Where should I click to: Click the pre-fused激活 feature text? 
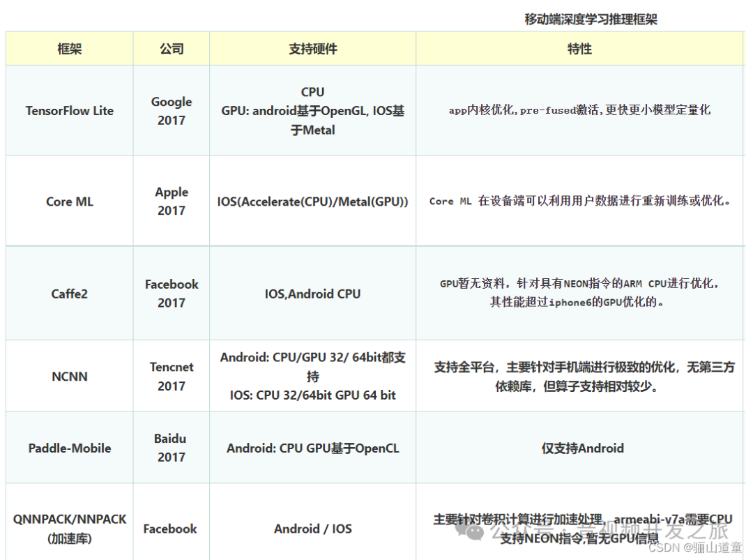(x=579, y=110)
